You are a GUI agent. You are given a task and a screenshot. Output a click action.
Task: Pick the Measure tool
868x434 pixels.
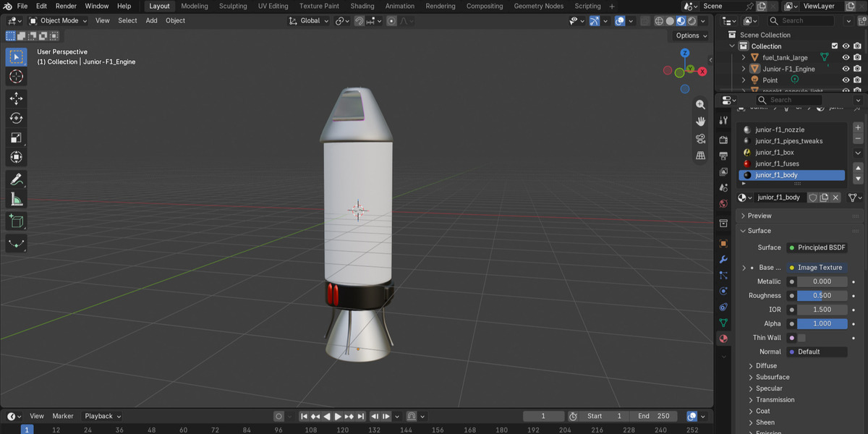pyautogui.click(x=17, y=199)
